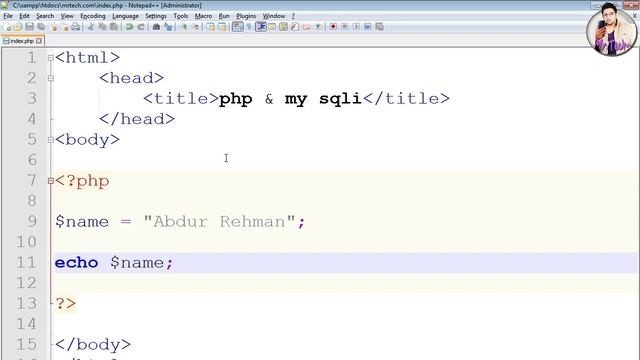Viewport: 640px width, 360px height.
Task: Cut selection with the scissors icon
Action: pos(91,27)
